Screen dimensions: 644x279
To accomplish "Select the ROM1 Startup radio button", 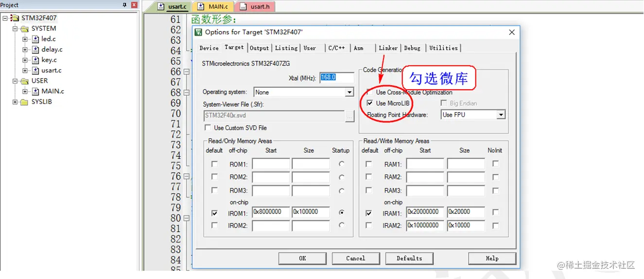I will pyautogui.click(x=342, y=164).
